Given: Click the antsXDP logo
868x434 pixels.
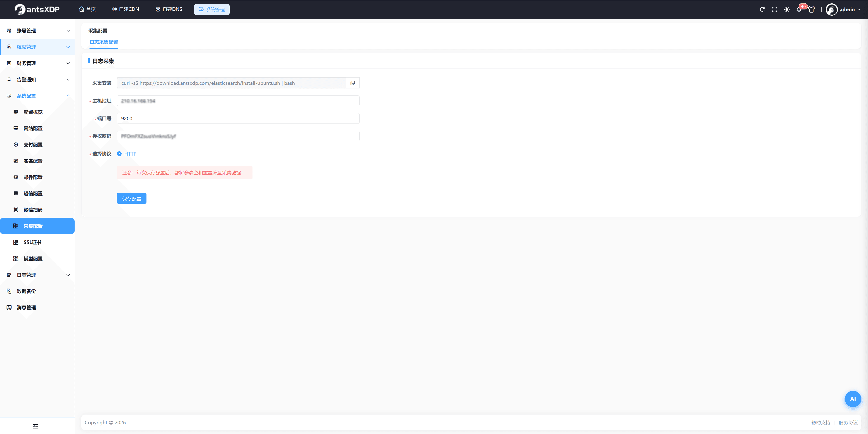Looking at the screenshot, I should pos(37,9).
